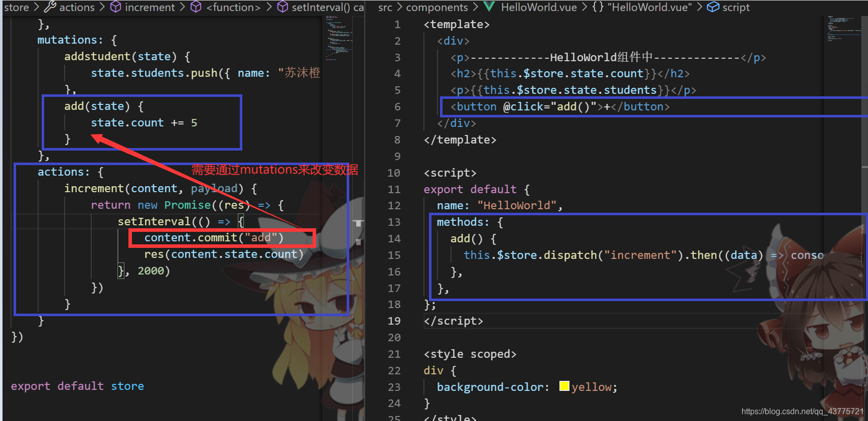Click line number 23 in gutter
The height and width of the screenshot is (421, 868).
[394, 387]
